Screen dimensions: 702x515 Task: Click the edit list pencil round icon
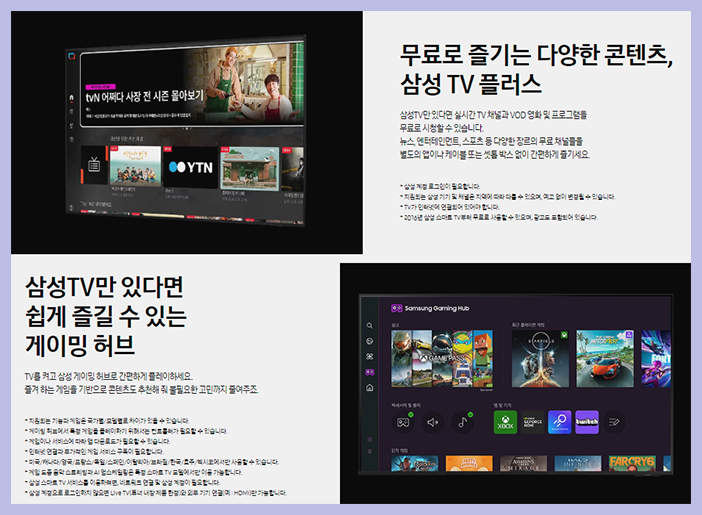[x=614, y=422]
